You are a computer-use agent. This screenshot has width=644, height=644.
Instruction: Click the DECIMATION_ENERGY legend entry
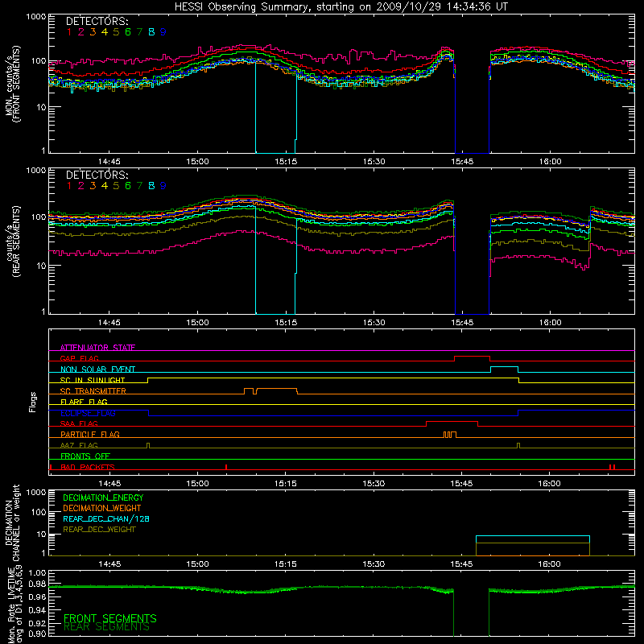pyautogui.click(x=103, y=497)
